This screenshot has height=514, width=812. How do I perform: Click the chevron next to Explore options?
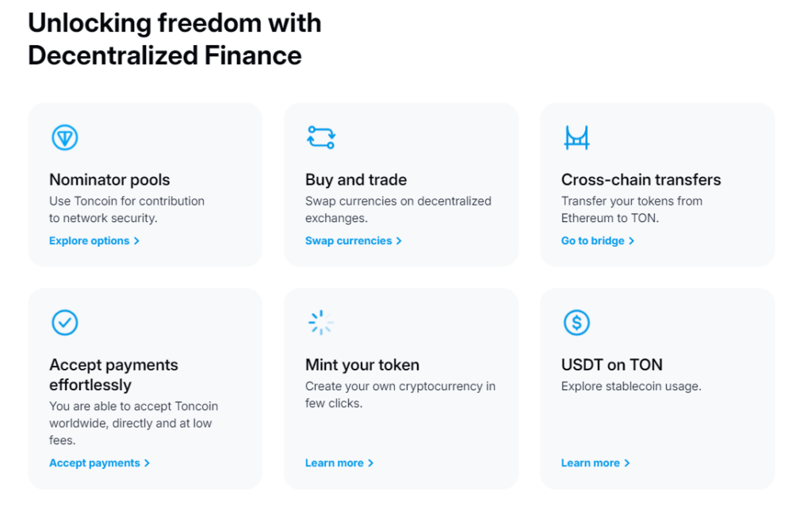tap(136, 241)
